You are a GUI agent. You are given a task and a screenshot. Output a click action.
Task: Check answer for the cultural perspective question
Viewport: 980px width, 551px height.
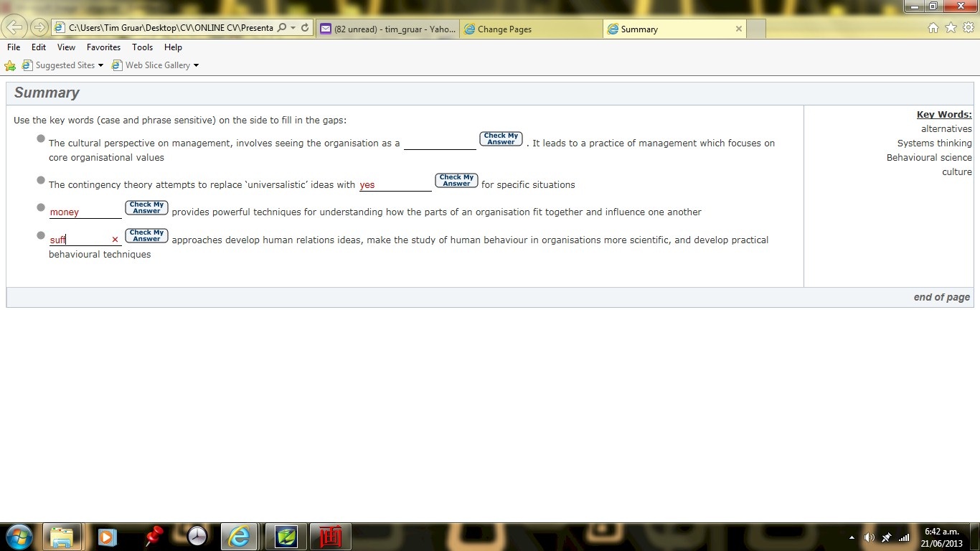coord(501,139)
